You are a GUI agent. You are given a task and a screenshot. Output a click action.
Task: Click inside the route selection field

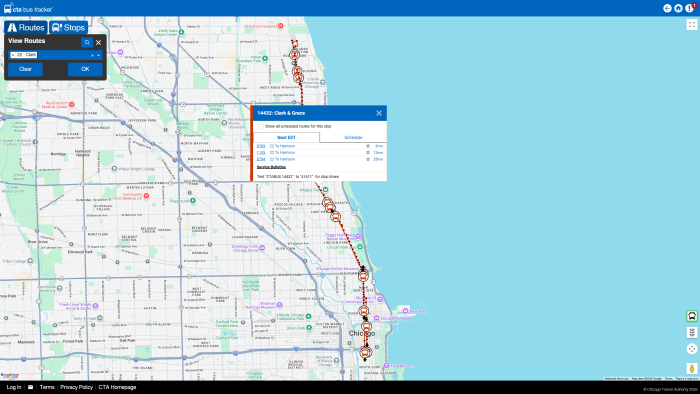56,55
